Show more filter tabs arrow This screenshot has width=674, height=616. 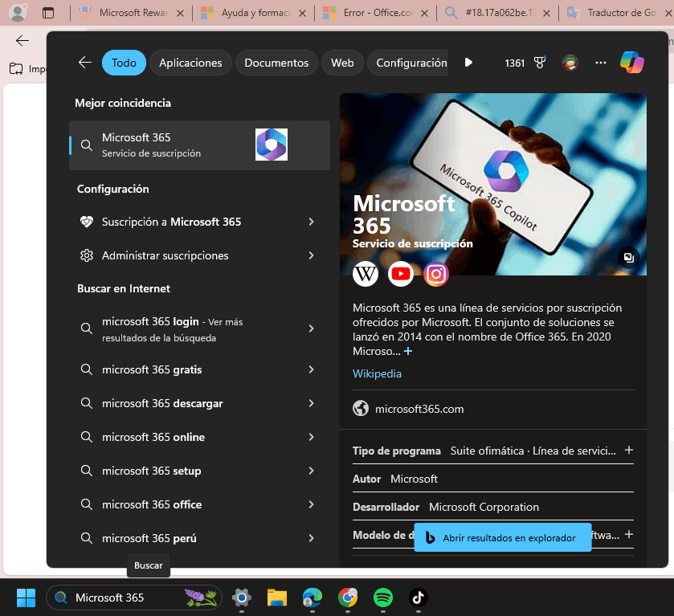468,63
